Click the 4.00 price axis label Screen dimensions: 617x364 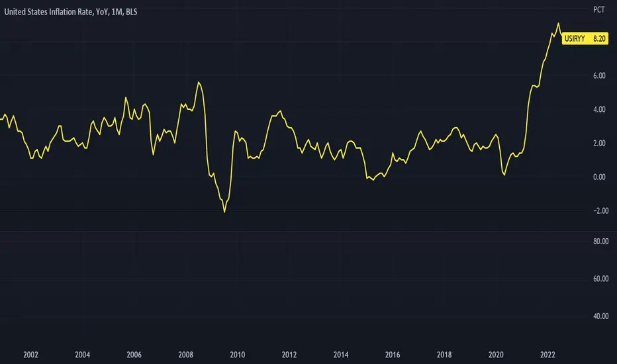[599, 109]
